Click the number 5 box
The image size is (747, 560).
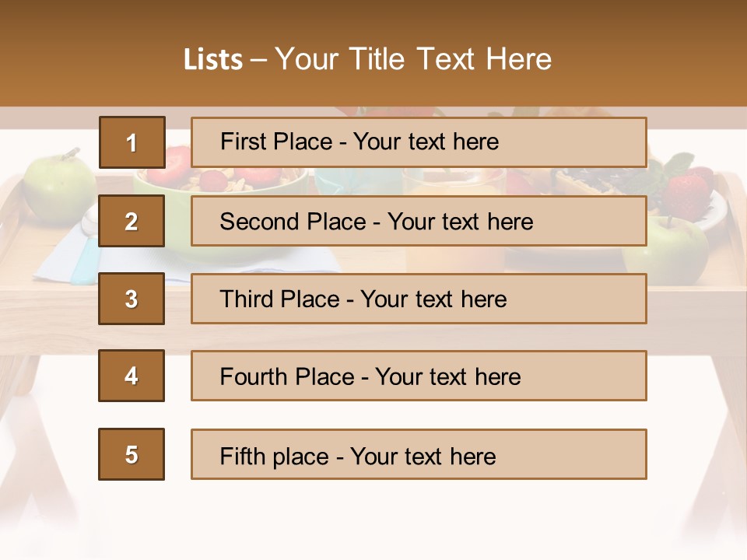(132, 454)
